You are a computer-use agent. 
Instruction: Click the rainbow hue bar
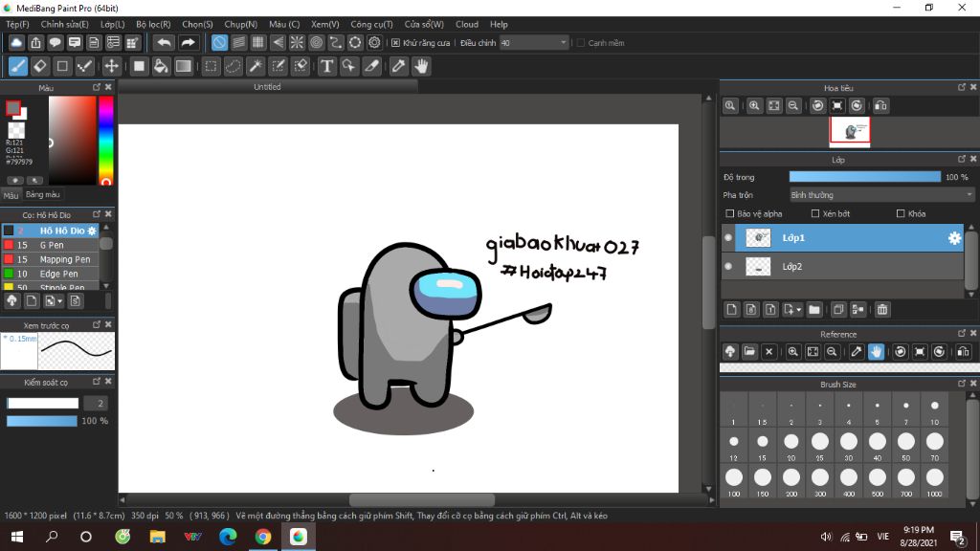(105, 141)
